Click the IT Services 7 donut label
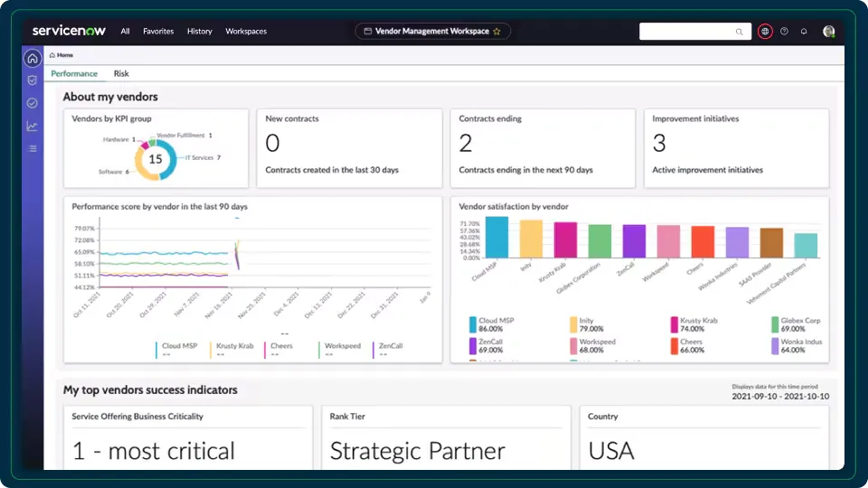 [x=203, y=157]
